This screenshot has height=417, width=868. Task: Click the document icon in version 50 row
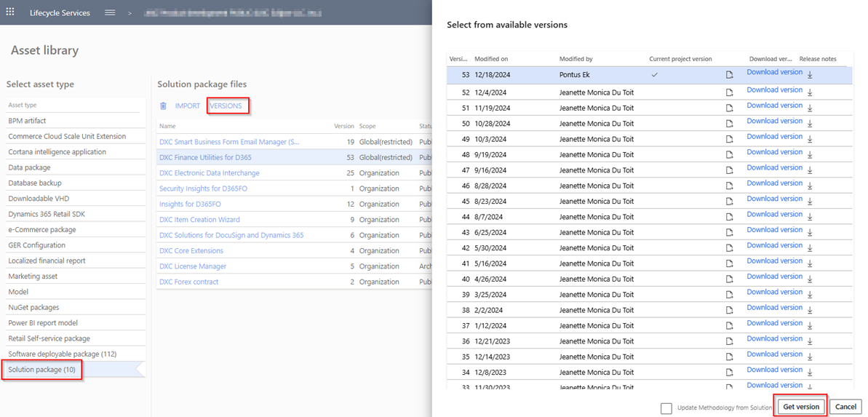tap(730, 124)
